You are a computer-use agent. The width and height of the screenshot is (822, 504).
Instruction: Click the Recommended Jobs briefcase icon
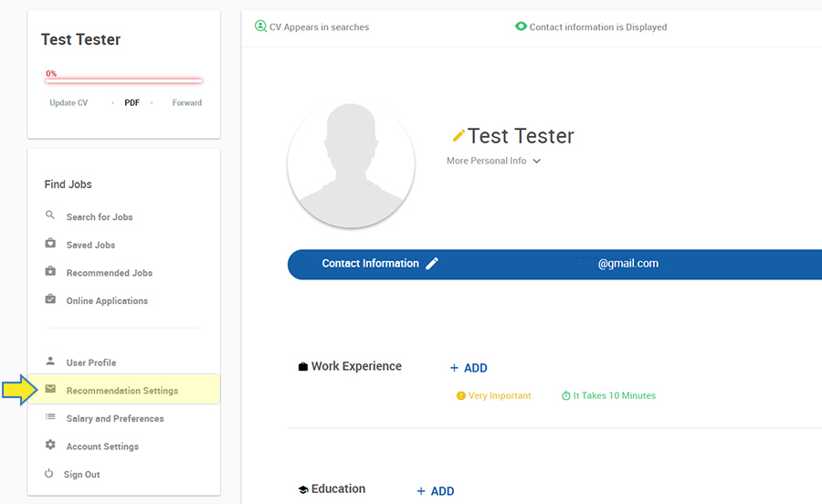[50, 272]
